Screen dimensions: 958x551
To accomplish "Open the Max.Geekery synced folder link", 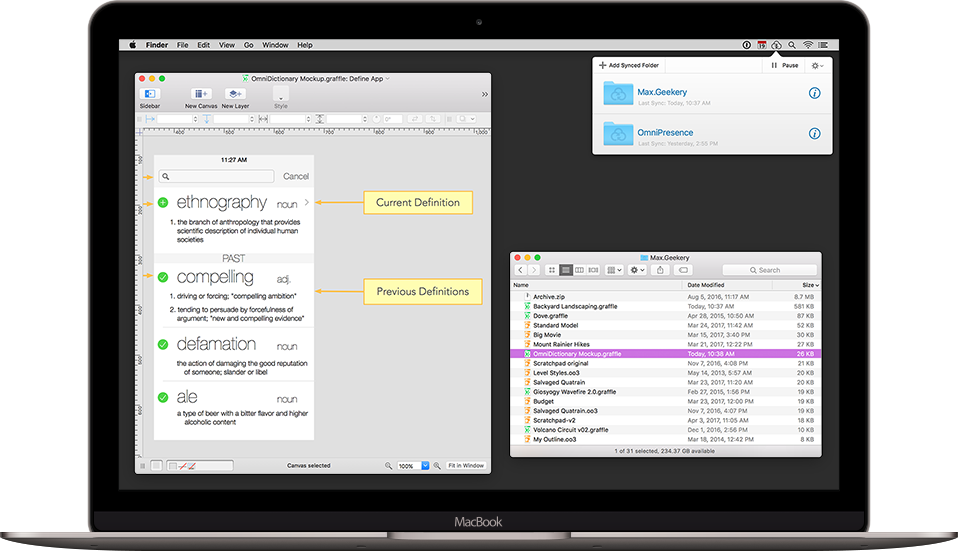I will click(x=662, y=92).
